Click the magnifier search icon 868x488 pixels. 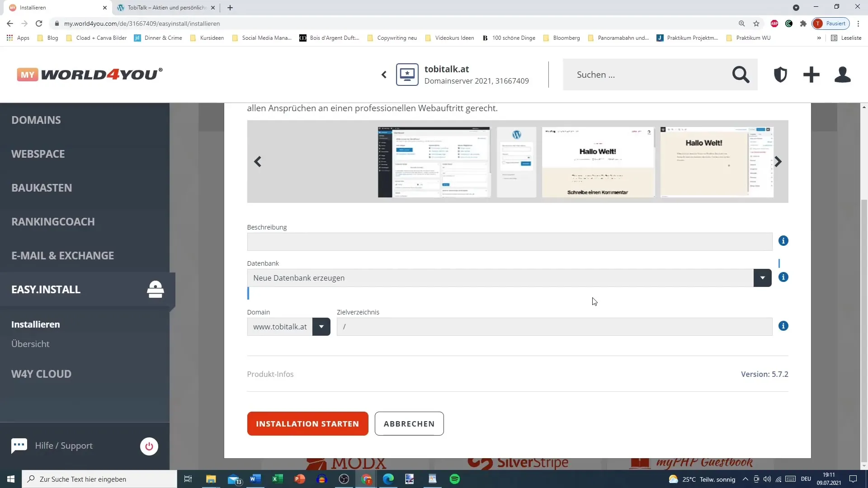741,75
